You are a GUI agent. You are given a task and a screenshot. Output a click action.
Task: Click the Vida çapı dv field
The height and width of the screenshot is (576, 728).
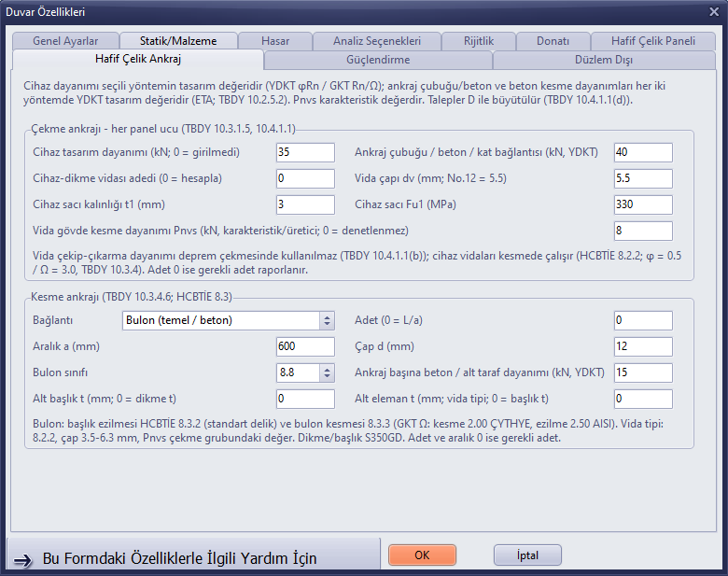pos(643,178)
